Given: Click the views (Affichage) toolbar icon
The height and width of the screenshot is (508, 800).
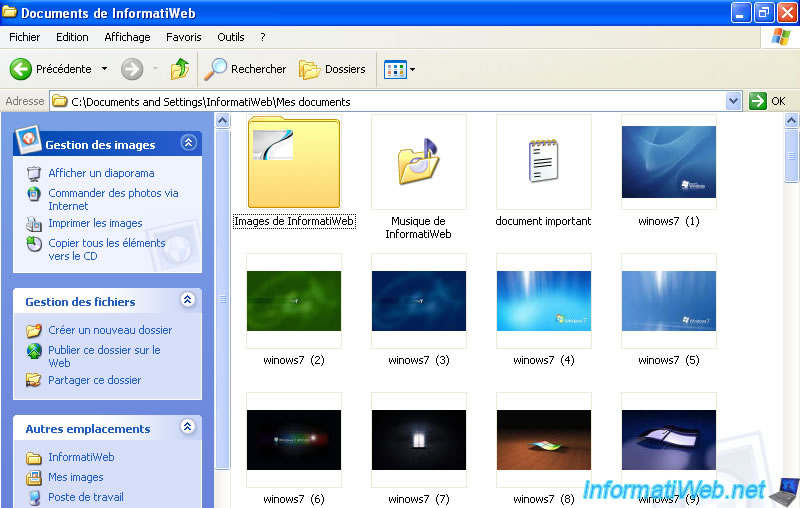Looking at the screenshot, I should [x=395, y=69].
